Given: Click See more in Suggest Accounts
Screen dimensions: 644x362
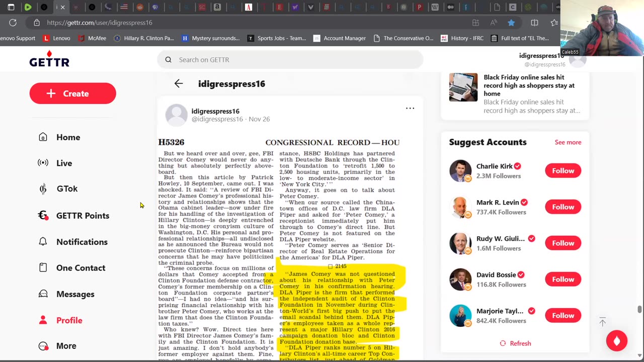Looking at the screenshot, I should (568, 142).
